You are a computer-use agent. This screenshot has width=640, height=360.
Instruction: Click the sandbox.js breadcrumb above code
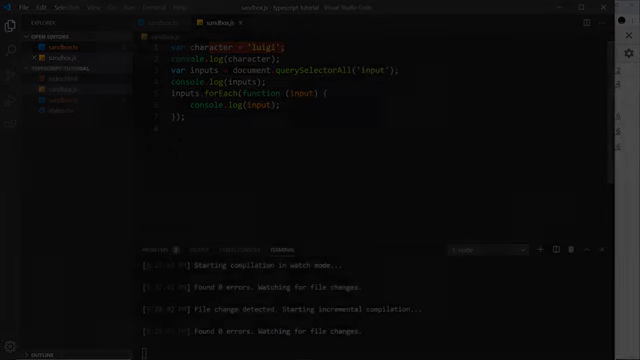165,37
